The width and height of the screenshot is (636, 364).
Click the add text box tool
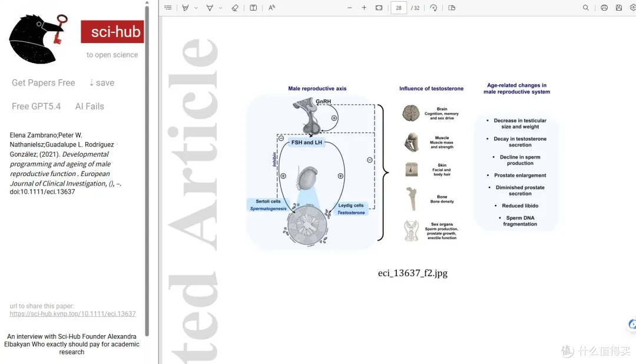pyautogui.click(x=253, y=8)
